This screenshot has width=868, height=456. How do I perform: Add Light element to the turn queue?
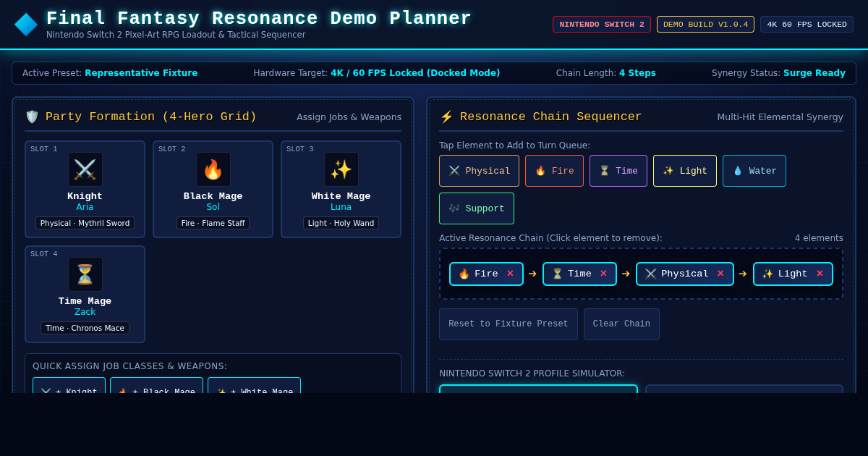coord(685,171)
